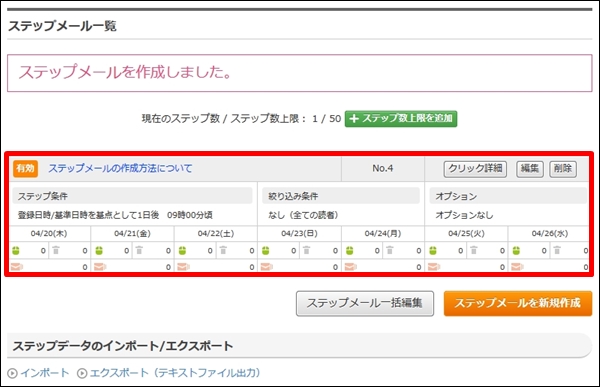This screenshot has height=387, width=600.
Task: Open ステップメールの作成方法について link
Action: point(120,168)
